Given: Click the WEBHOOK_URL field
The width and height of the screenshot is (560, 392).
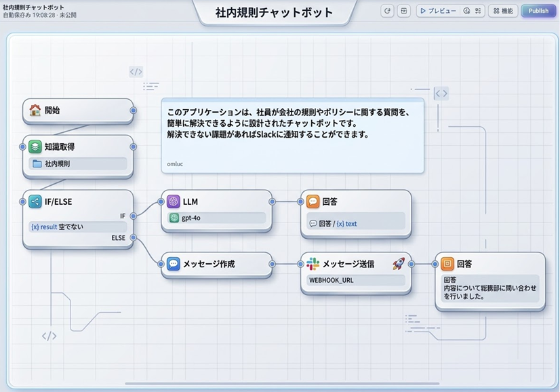Looking at the screenshot, I should coord(356,280).
